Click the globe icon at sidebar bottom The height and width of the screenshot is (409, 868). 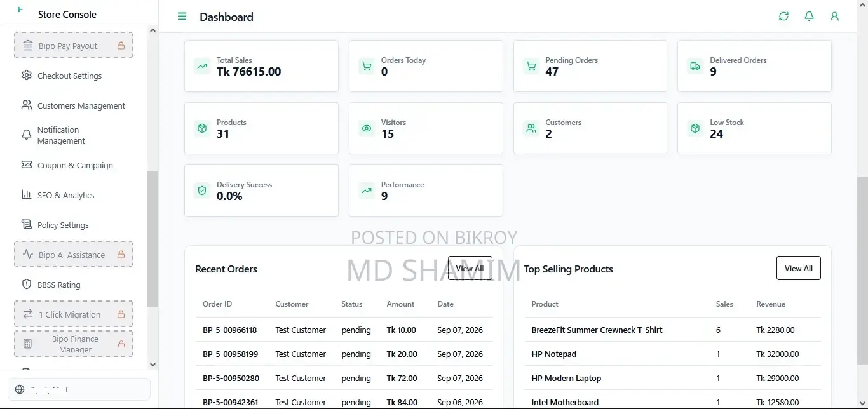[x=20, y=389]
